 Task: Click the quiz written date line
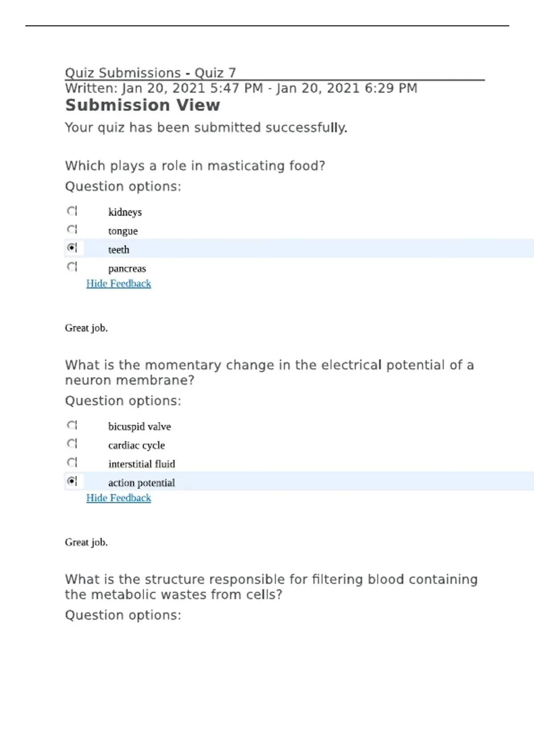click(x=241, y=88)
